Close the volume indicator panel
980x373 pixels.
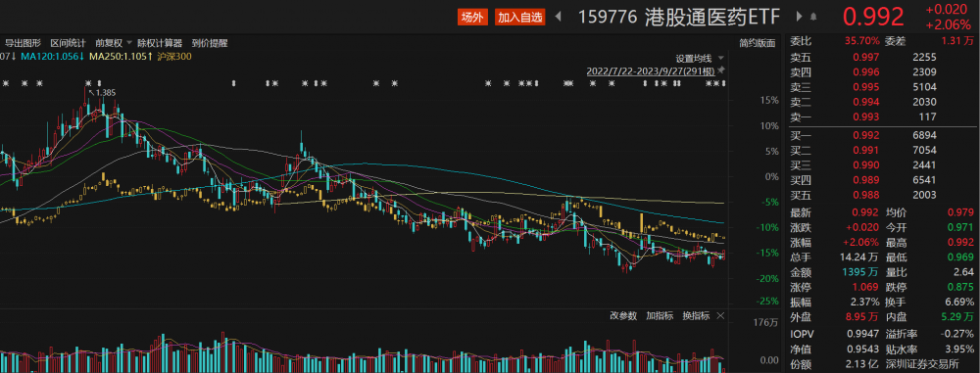pos(720,316)
